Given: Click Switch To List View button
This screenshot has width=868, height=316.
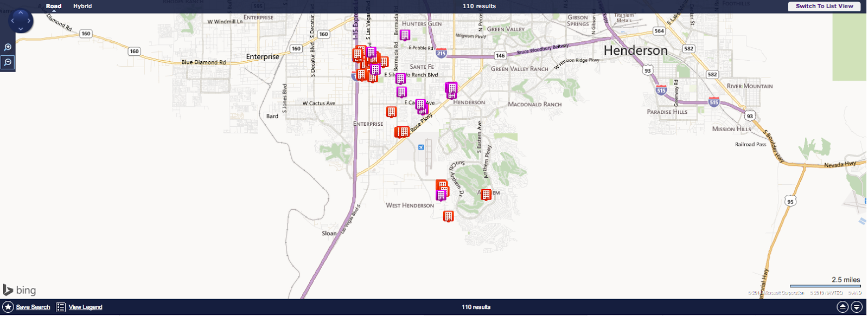Looking at the screenshot, I should click(824, 6).
